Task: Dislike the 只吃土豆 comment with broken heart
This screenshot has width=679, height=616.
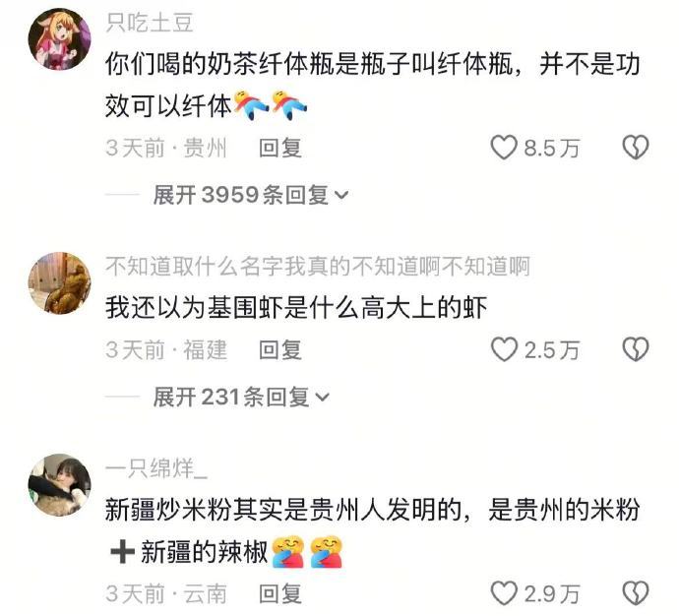Action: [x=636, y=148]
